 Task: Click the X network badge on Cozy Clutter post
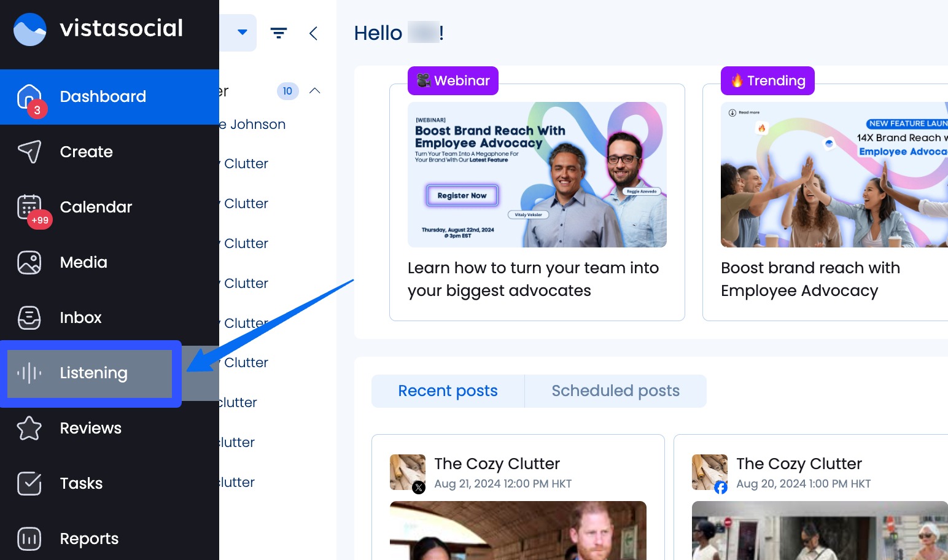click(x=419, y=487)
